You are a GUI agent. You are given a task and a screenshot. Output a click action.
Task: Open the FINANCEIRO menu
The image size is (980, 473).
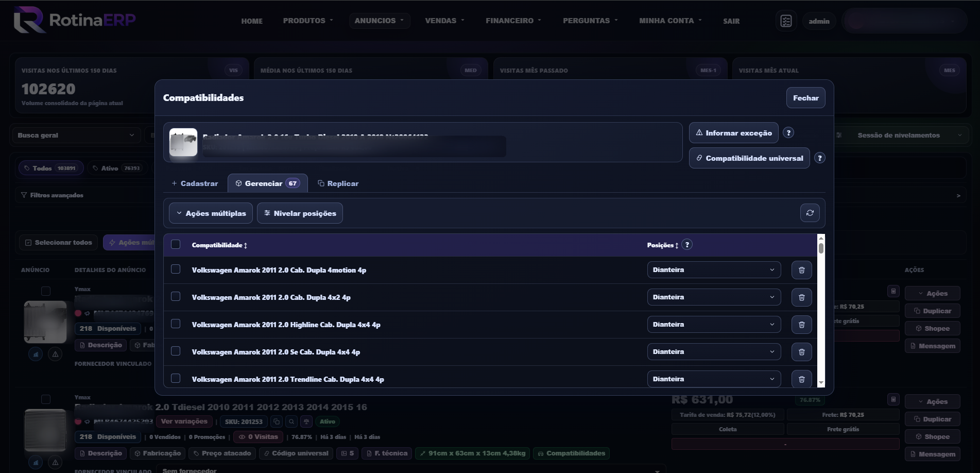513,21
